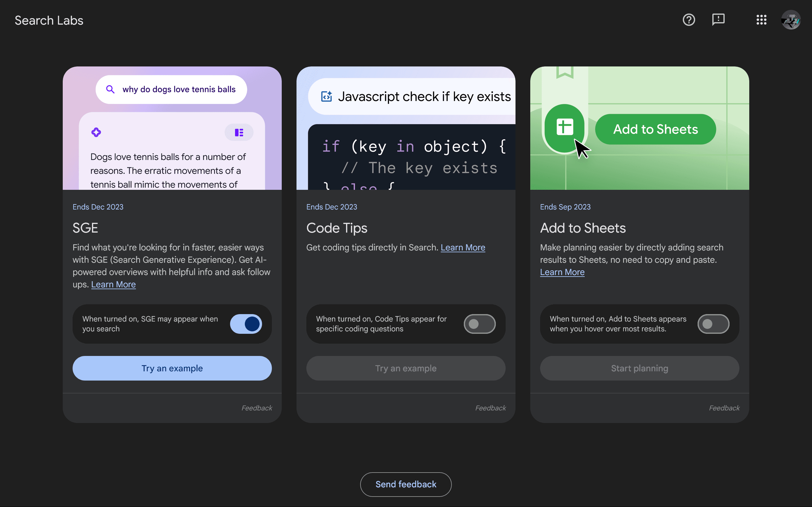812x507 pixels.
Task: Click Try an example under SGE
Action: pyautogui.click(x=172, y=368)
